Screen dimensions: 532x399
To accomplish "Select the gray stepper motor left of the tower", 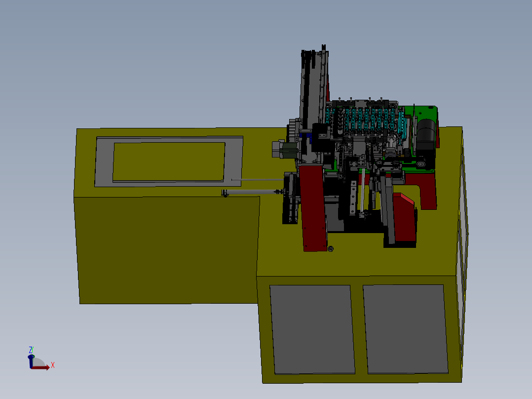I will (284, 150).
